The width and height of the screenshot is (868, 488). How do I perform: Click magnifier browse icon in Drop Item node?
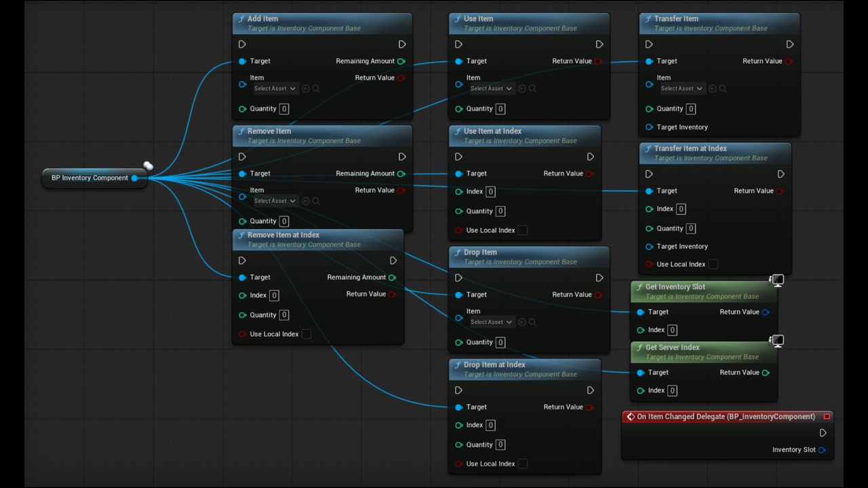point(532,322)
